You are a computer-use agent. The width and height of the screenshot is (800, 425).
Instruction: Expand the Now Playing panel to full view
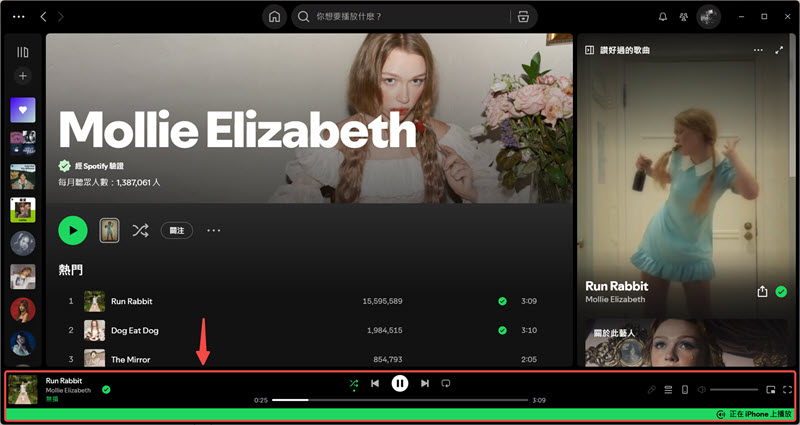779,50
